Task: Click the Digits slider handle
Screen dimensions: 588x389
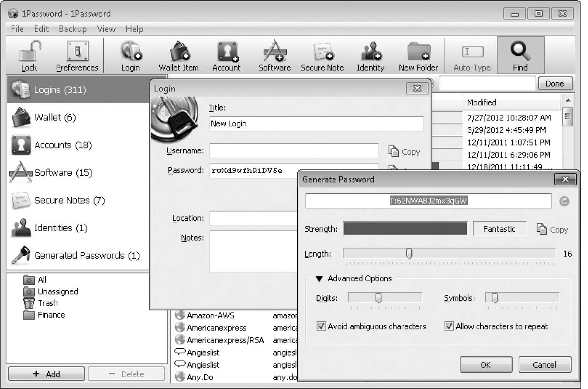Action: (379, 298)
